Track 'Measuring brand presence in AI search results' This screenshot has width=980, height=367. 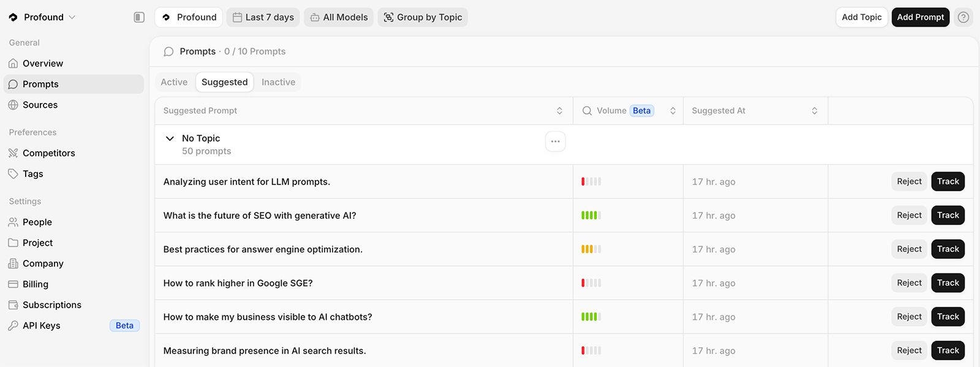[948, 350]
